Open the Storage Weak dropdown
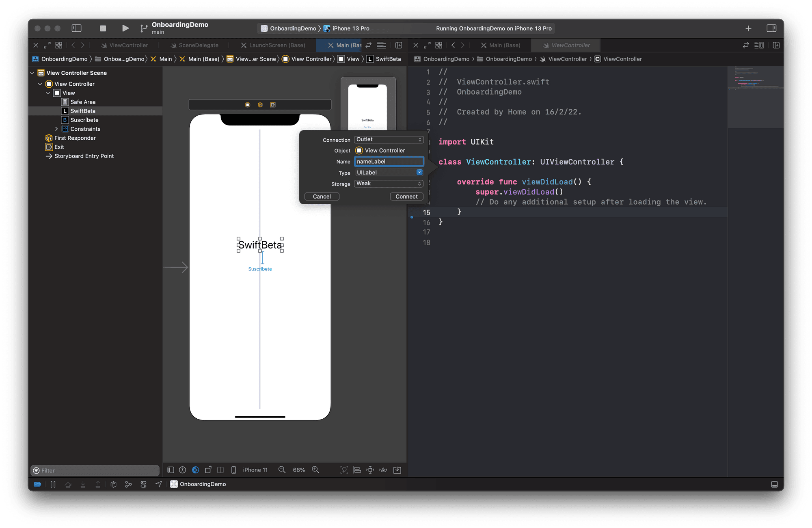Screen dimensions: 812x528 point(389,184)
